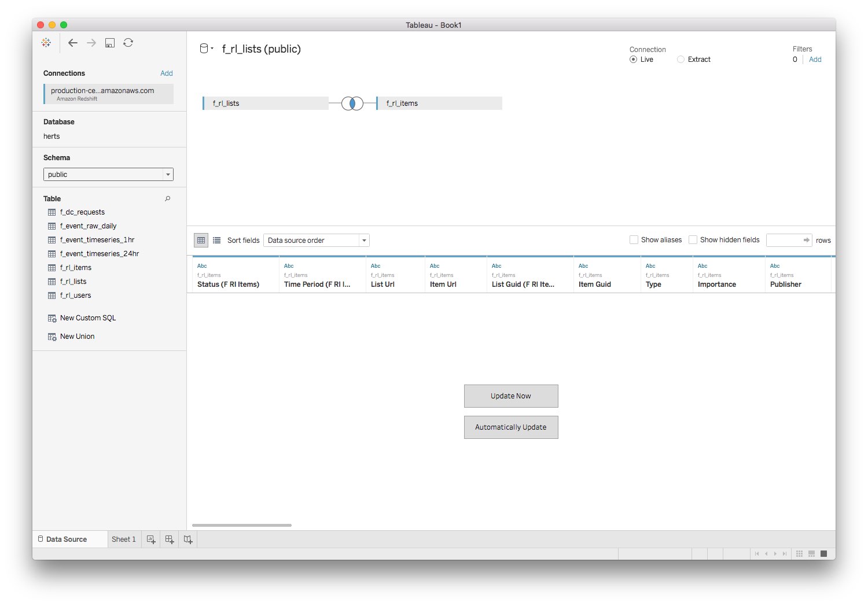The image size is (868, 606).
Task: Click the Add filters link
Action: (x=815, y=59)
